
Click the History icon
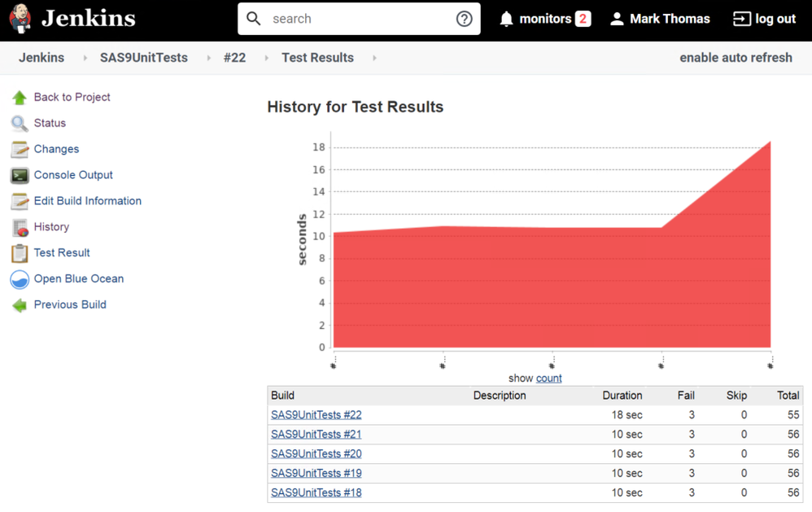tap(20, 227)
